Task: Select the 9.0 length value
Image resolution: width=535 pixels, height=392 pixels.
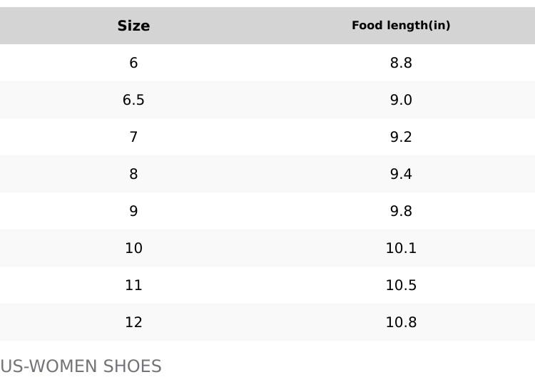Action: pyautogui.click(x=401, y=100)
